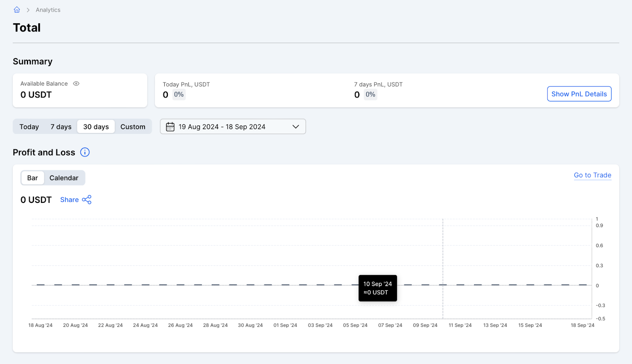
Task: Click the Share text link
Action: (x=69, y=199)
